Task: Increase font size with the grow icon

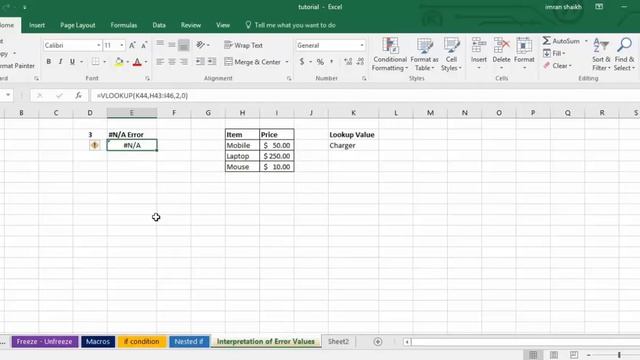Action: point(132,45)
